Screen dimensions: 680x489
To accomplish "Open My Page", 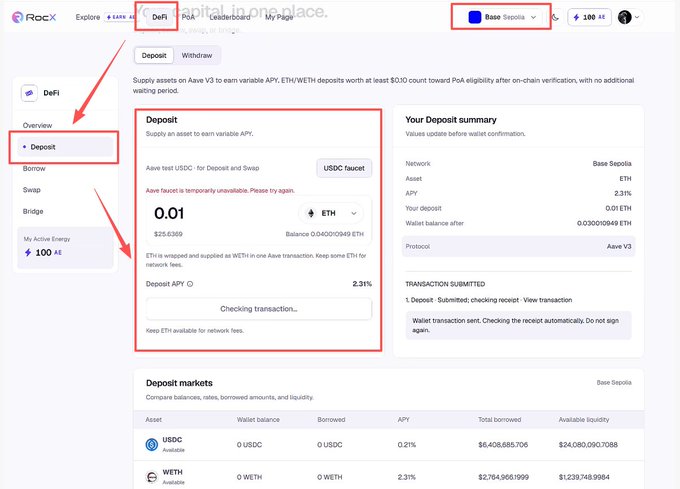I will pos(279,17).
